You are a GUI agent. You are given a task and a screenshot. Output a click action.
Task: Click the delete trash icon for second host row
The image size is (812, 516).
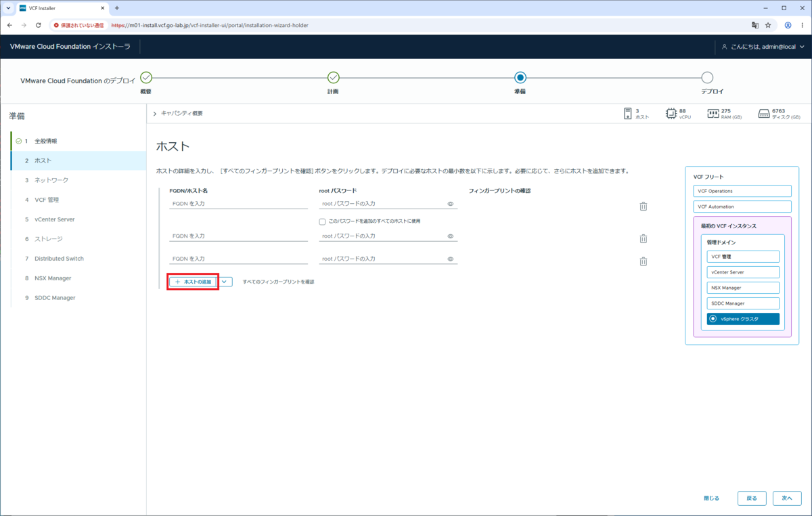(x=644, y=238)
